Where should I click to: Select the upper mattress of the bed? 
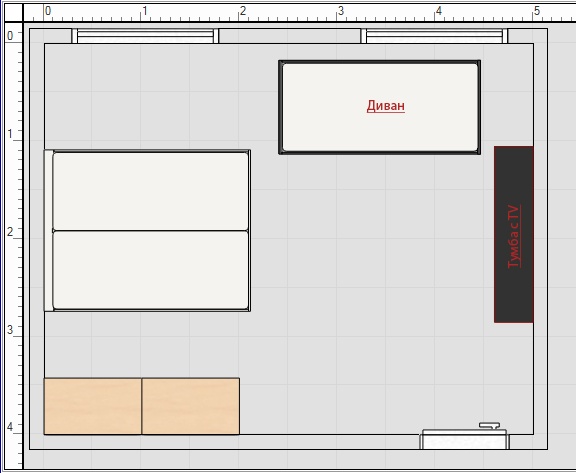[151, 191]
